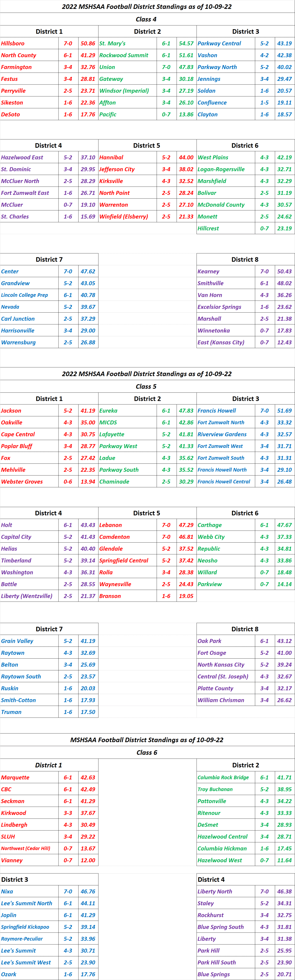Select the Liberty North cell
This screenshot has height=980, width=295.
click(226, 891)
